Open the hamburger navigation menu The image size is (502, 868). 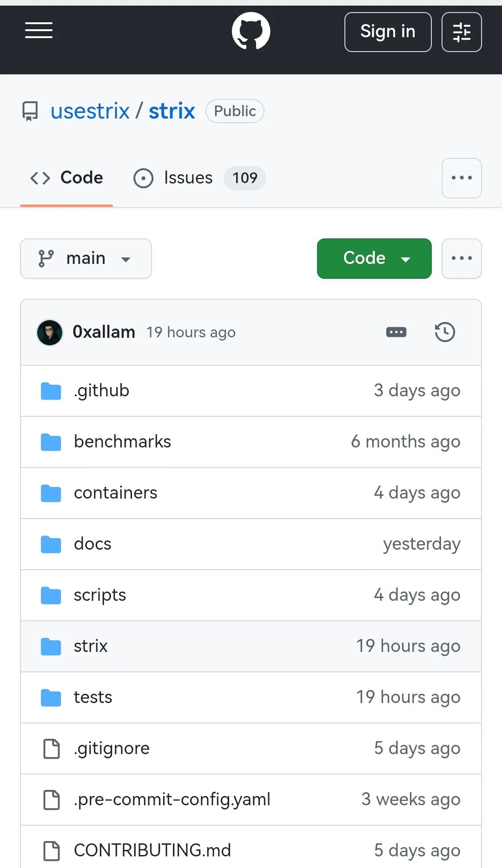click(x=39, y=31)
